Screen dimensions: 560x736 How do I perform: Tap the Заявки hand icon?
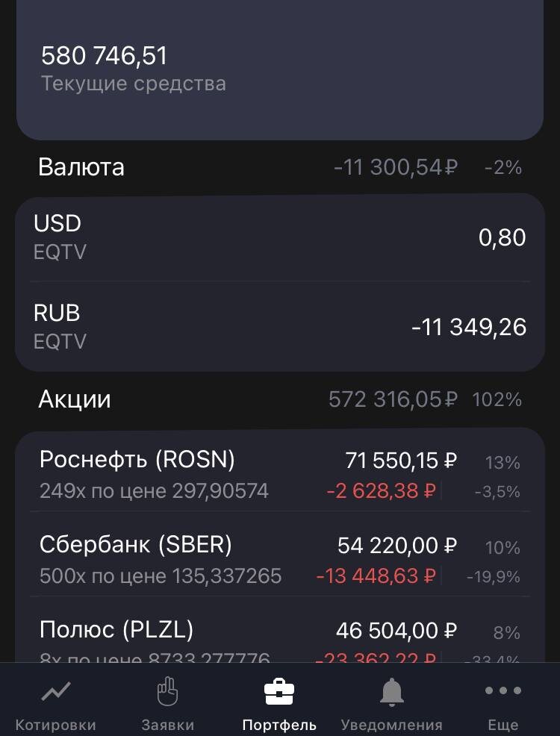click(167, 691)
